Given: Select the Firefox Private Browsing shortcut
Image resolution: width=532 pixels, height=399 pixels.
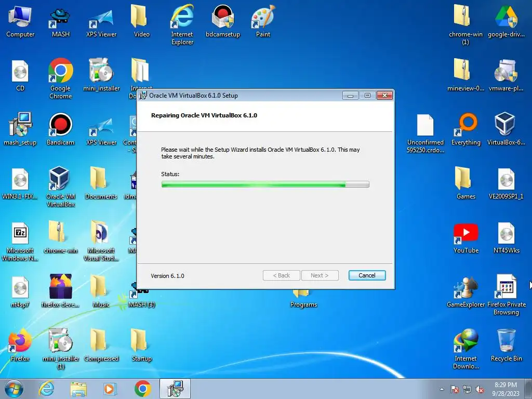Looking at the screenshot, I should pyautogui.click(x=506, y=295).
